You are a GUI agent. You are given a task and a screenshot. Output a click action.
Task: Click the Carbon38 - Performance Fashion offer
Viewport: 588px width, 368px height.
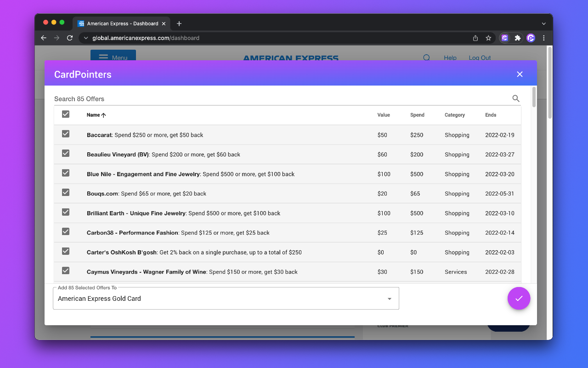(x=178, y=233)
